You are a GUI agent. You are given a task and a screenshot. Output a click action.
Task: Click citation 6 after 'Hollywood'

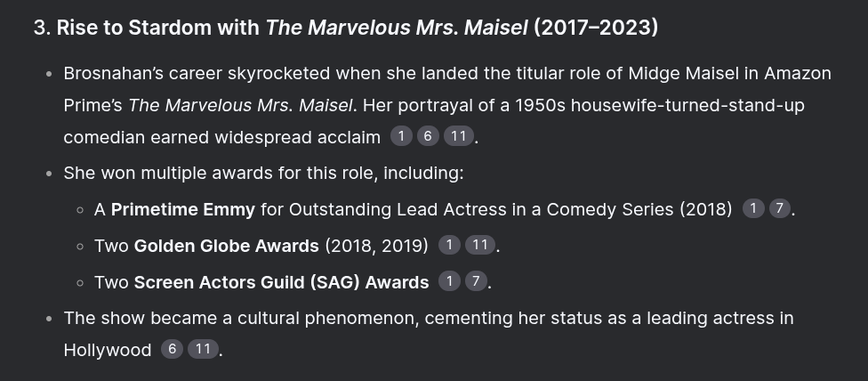coord(173,349)
